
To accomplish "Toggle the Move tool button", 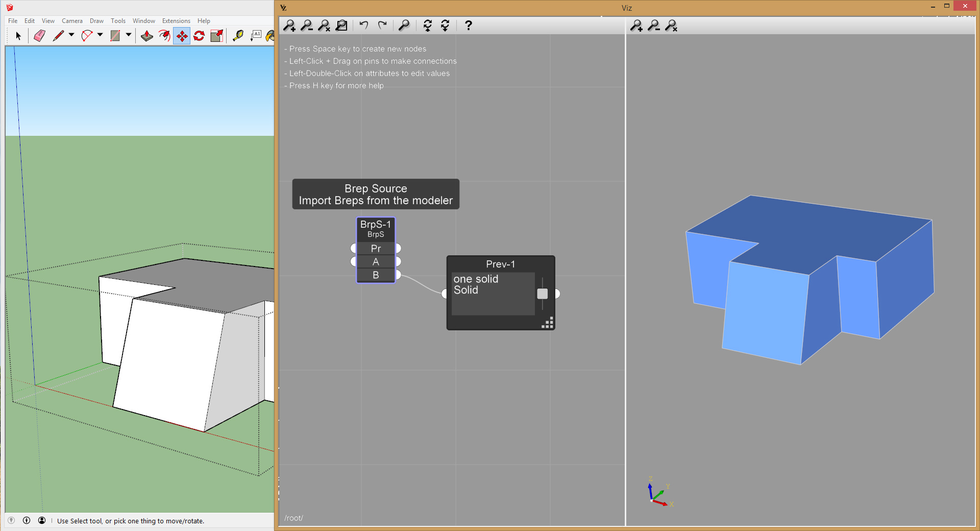I will pos(182,36).
